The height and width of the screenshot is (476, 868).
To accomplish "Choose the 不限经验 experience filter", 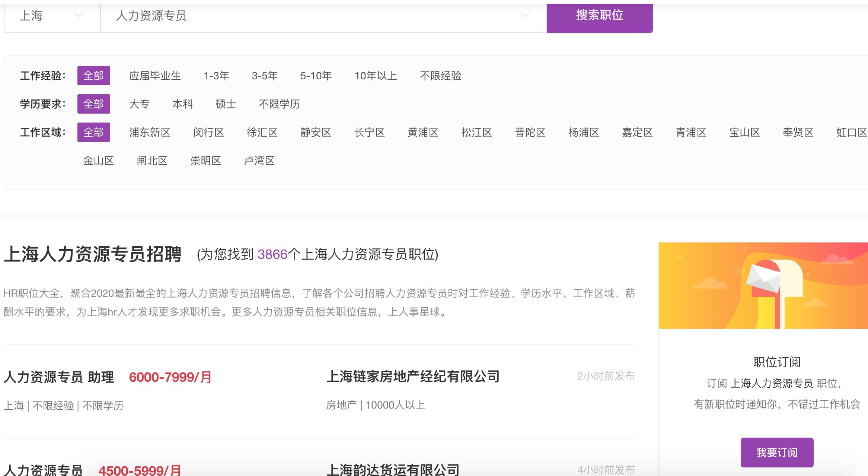I will (441, 76).
